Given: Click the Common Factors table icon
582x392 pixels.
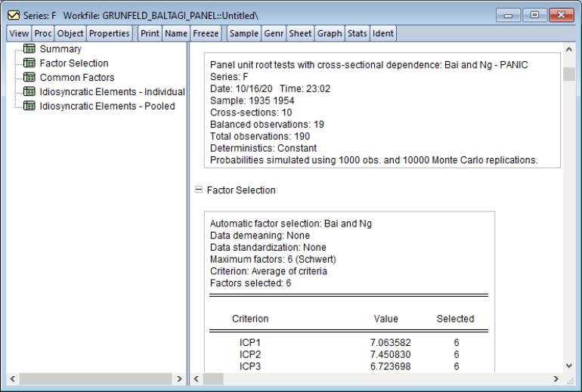Looking at the screenshot, I should tap(31, 78).
